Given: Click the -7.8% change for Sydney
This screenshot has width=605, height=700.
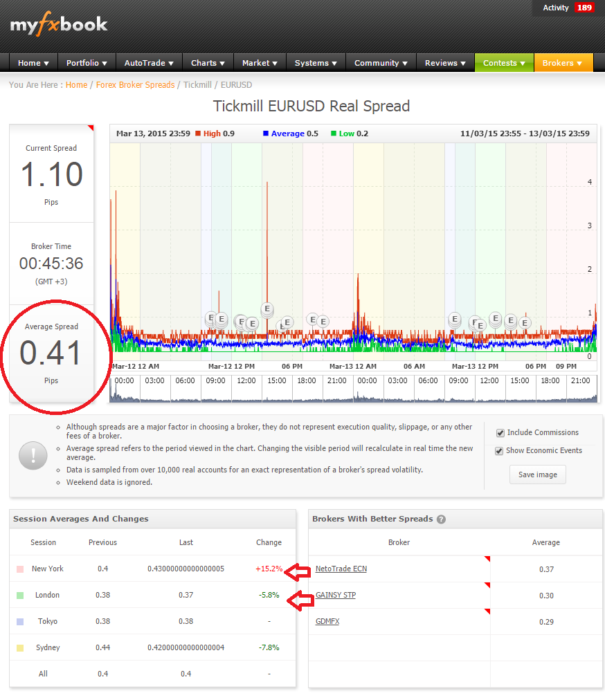Looking at the screenshot, I should pos(269,647).
